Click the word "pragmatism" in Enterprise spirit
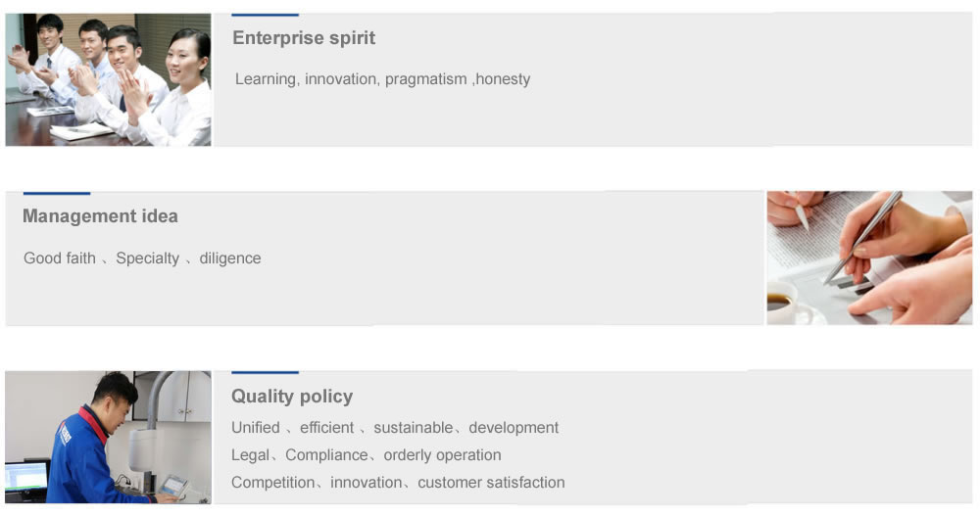 point(425,79)
